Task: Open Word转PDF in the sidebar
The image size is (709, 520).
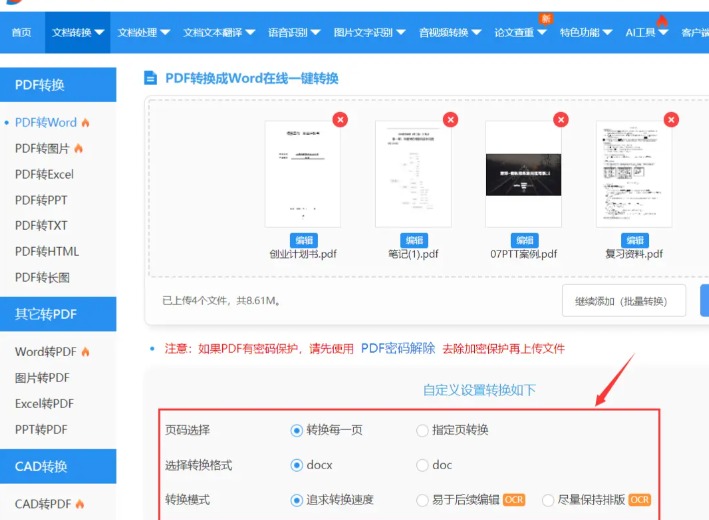Action: (x=46, y=351)
